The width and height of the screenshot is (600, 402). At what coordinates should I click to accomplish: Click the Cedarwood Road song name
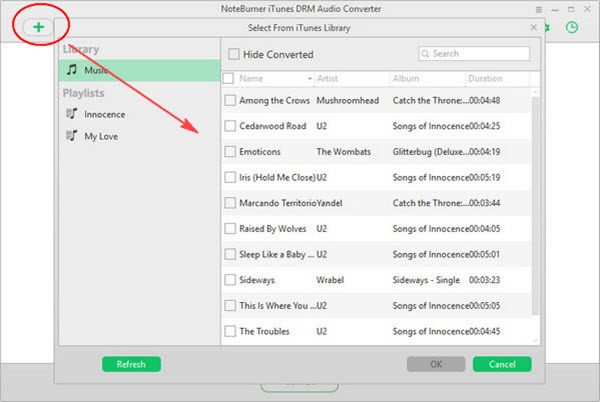273,126
